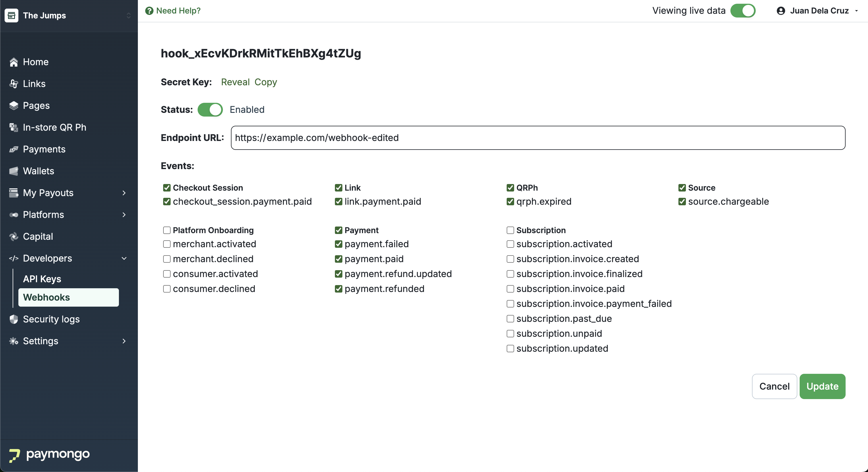Click the Developers code icon
This screenshot has height=472, width=868.
pos(14,258)
